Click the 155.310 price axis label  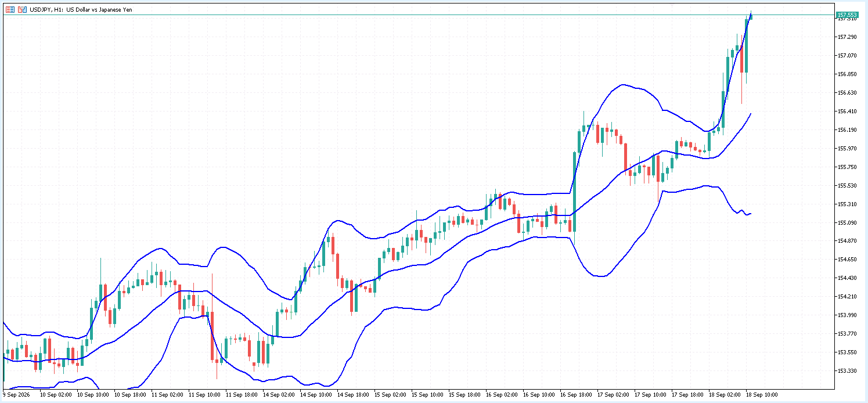coord(848,204)
